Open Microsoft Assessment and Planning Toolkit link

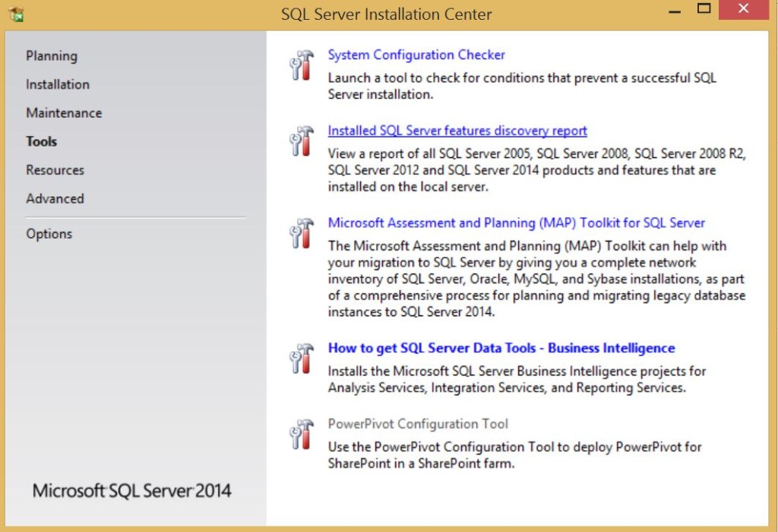516,223
